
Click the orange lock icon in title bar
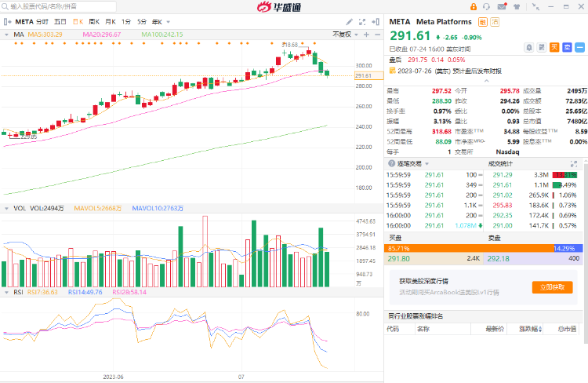click(x=474, y=7)
